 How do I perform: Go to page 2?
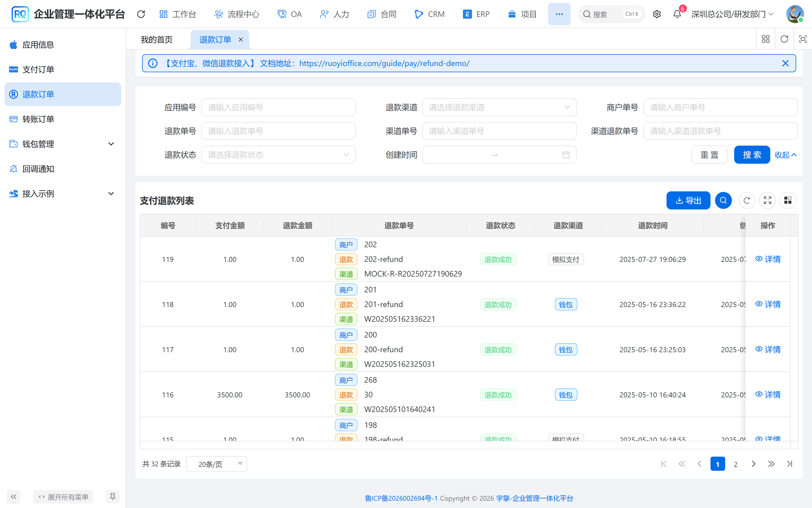(736, 464)
